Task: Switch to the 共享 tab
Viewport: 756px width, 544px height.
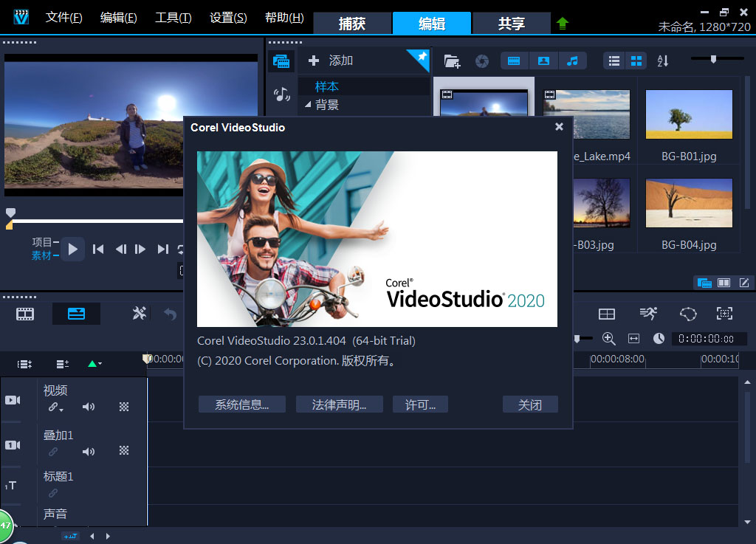Action: point(511,24)
